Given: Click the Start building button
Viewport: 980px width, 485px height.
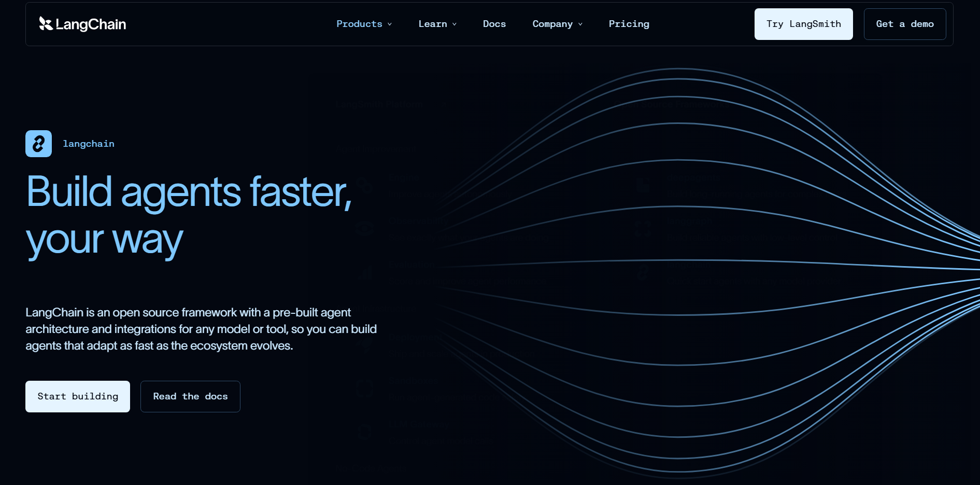Looking at the screenshot, I should 78,396.
